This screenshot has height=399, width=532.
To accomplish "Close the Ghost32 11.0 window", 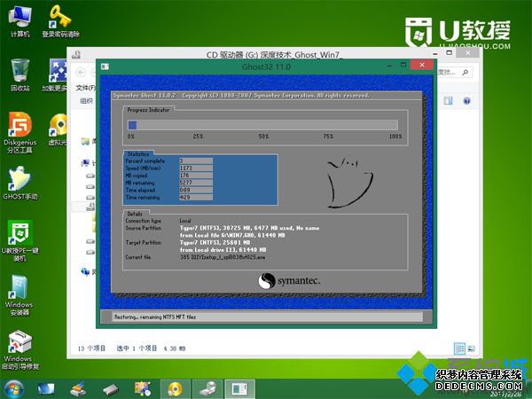I will point(422,65).
